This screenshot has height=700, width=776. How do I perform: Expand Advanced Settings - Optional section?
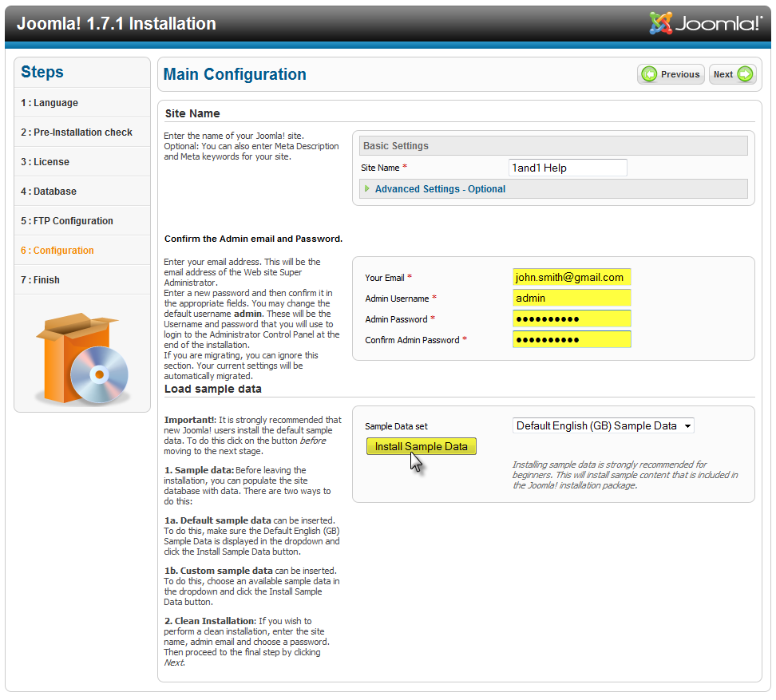pos(440,189)
